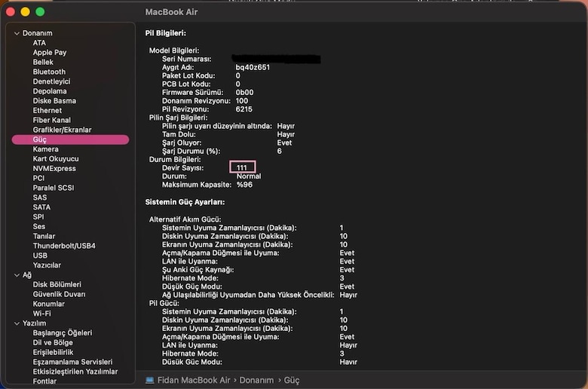Image resolution: width=588 pixels, height=389 pixels.
Task: Open Grafikler/Ekranlar info
Action: click(63, 130)
